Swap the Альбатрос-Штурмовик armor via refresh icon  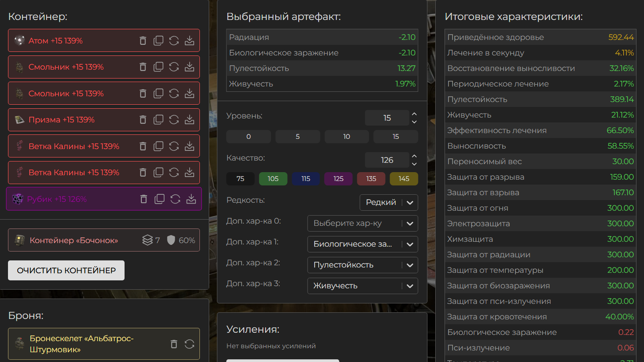(189, 344)
